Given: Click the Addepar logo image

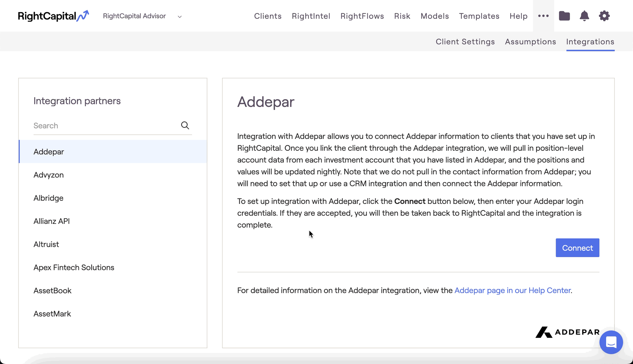Looking at the screenshot, I should pos(567,332).
